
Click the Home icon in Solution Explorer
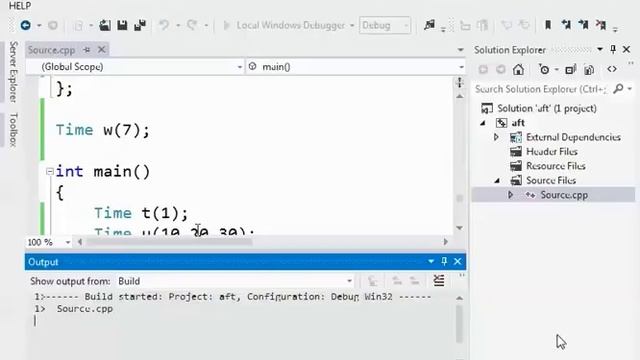tap(518, 70)
